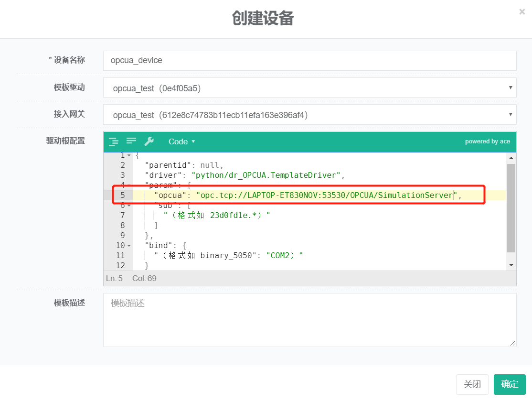The width and height of the screenshot is (532, 402).
Task: Click the 关闭 button
Action: (472, 384)
